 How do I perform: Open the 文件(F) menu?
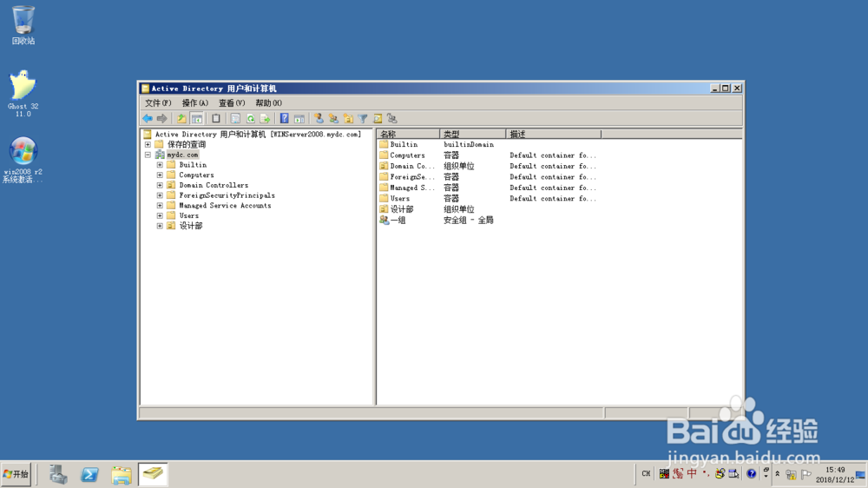click(x=158, y=103)
